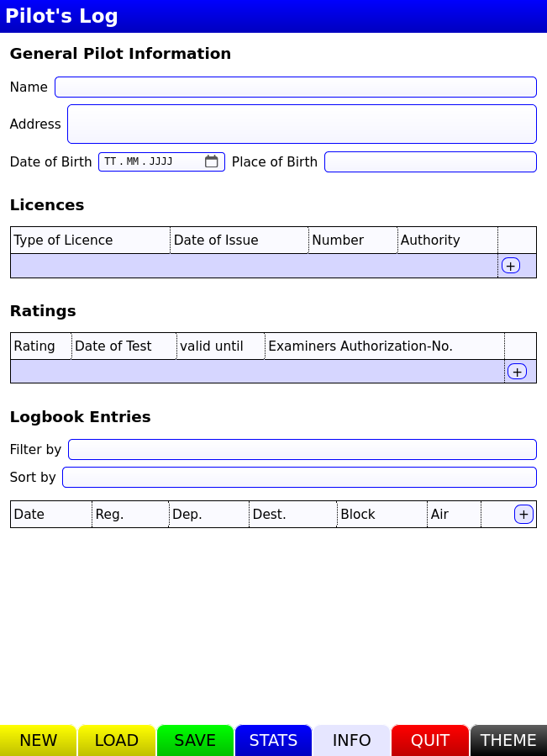The image size is (547, 756).
Task: Click into the Address text area
Action: 302,124
